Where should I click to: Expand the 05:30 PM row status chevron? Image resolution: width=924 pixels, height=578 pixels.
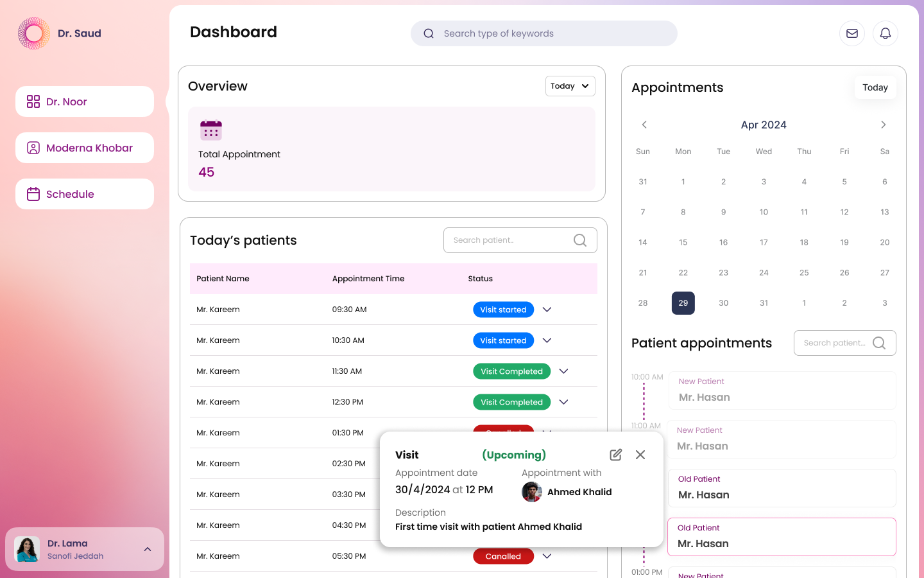547,556
